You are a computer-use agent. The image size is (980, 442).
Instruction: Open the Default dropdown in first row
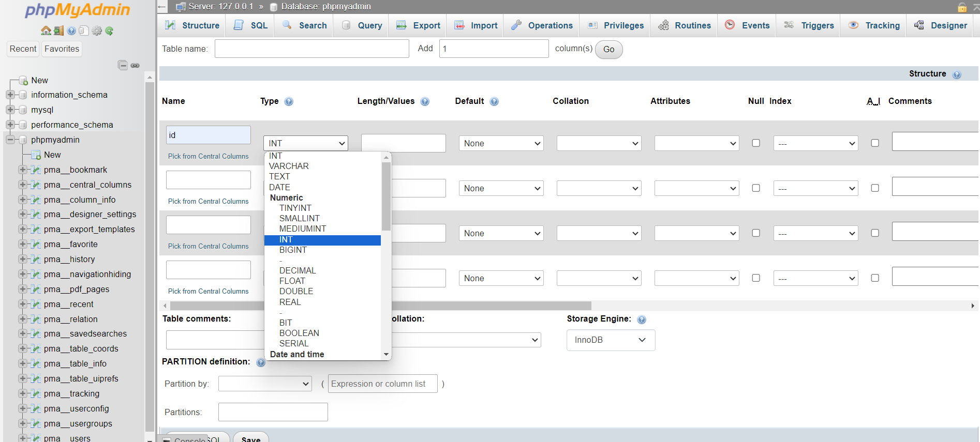(501, 143)
